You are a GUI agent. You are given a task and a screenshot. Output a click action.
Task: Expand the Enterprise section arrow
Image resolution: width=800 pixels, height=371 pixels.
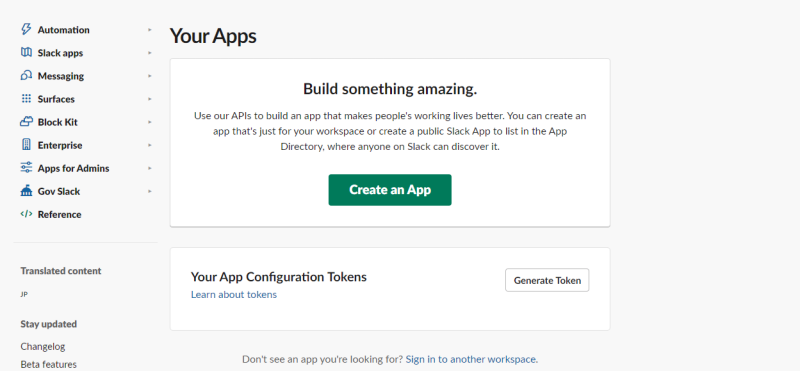(149, 145)
